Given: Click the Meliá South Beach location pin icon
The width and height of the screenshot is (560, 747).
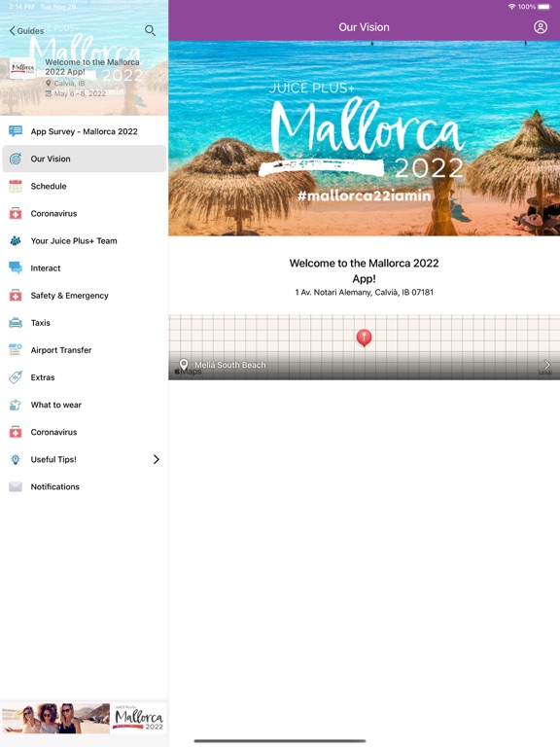Looking at the screenshot, I should click(184, 365).
